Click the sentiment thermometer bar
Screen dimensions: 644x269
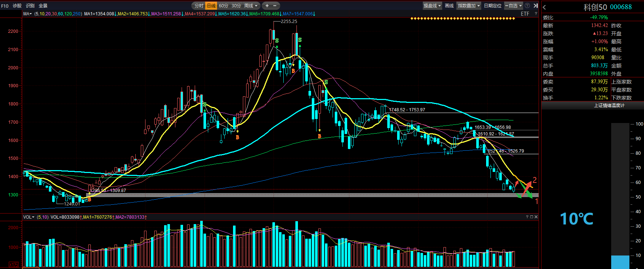pos(620,196)
